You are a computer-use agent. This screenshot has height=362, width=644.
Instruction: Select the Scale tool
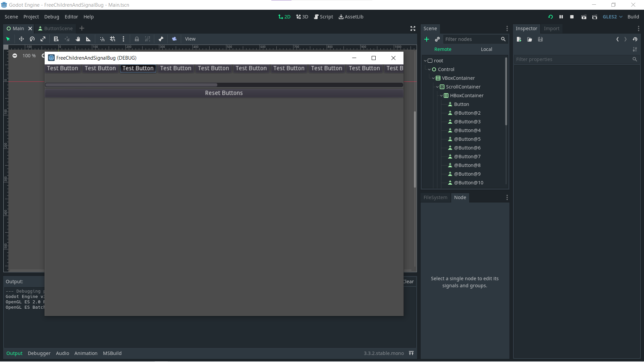[43, 39]
